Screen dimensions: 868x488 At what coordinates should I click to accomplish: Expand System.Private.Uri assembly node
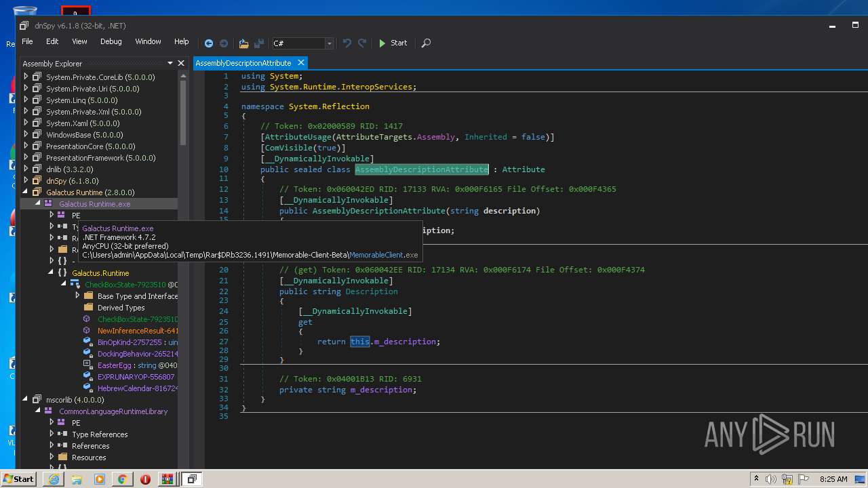click(26, 88)
